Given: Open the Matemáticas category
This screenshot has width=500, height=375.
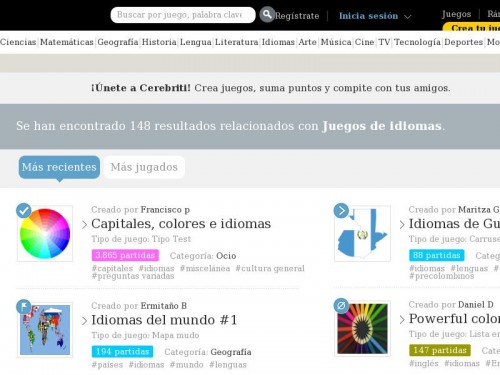Looking at the screenshot, I should tap(67, 42).
